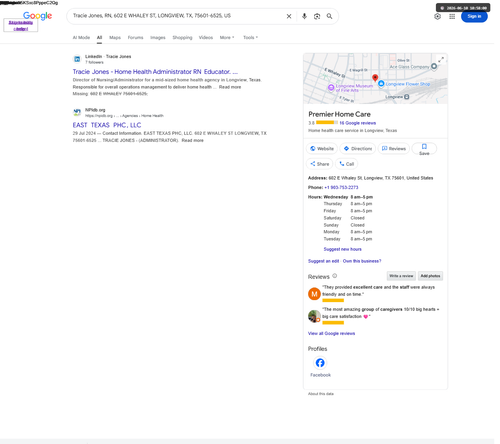500x444 pixels.
Task: Click Read more on NPIdb snippet
Action: (192, 140)
